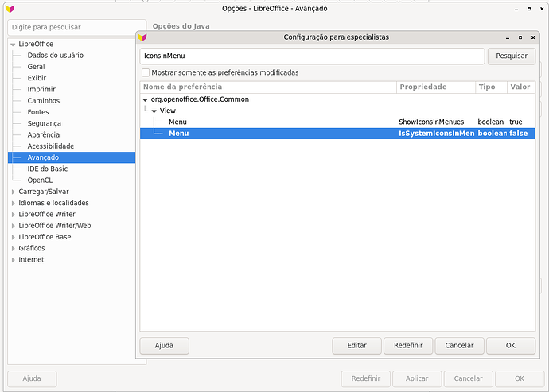Click Redefinir in expert configuration dialog
The width and height of the screenshot is (549, 392).
(408, 345)
